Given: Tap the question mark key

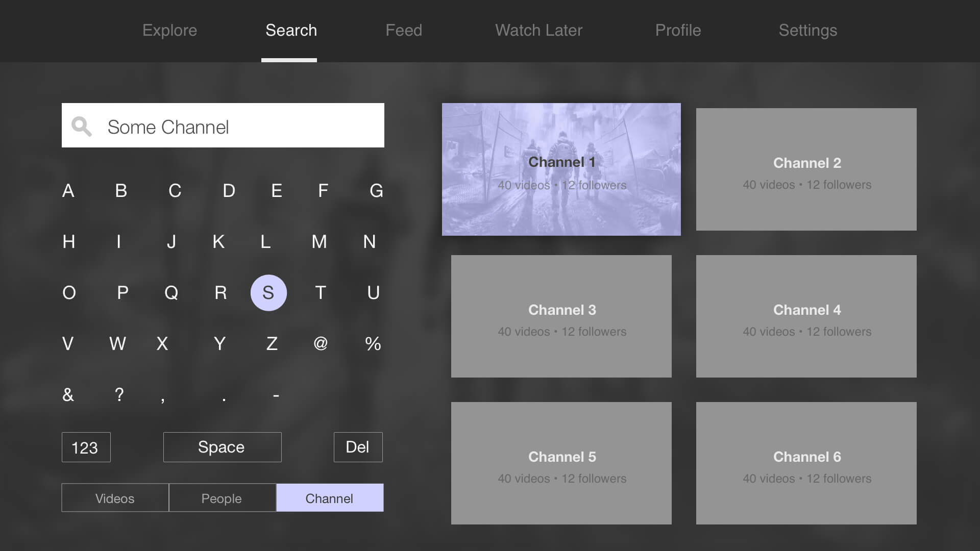Looking at the screenshot, I should click(x=119, y=395).
